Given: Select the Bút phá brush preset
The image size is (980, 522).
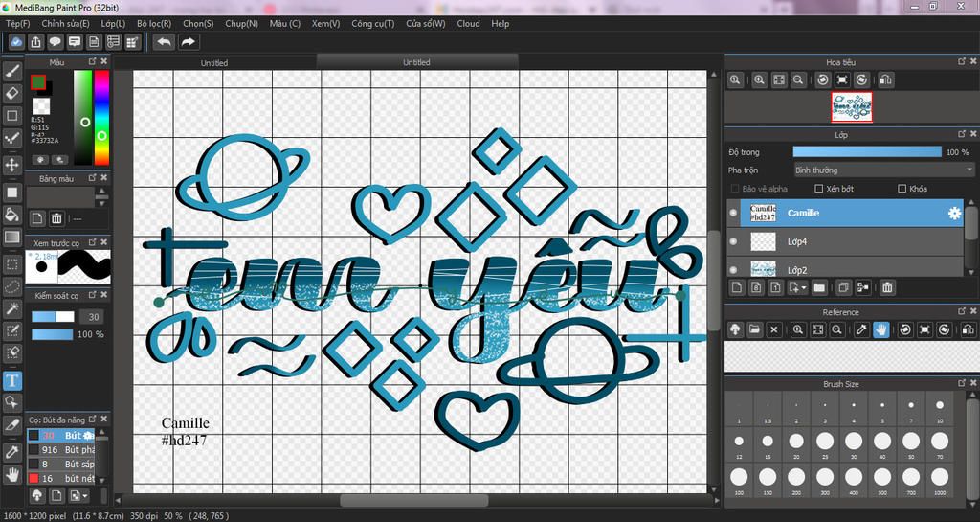Looking at the screenshot, I should [61, 449].
